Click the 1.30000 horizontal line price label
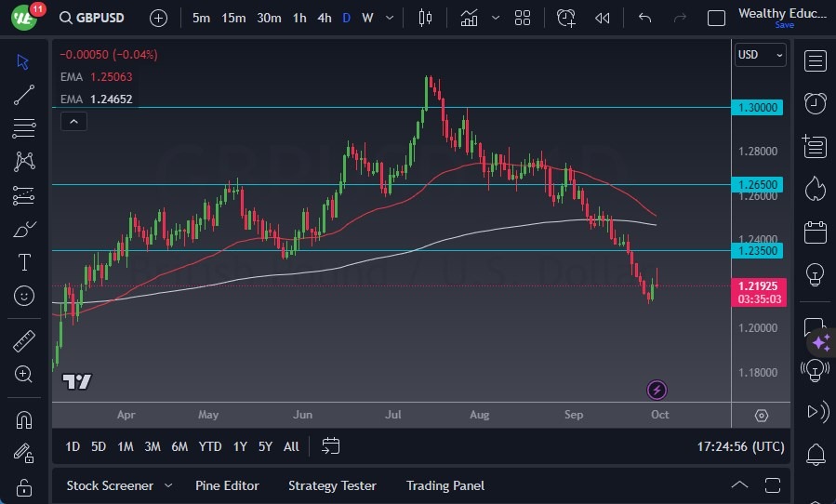Screen dimensions: 836x504 [757, 108]
